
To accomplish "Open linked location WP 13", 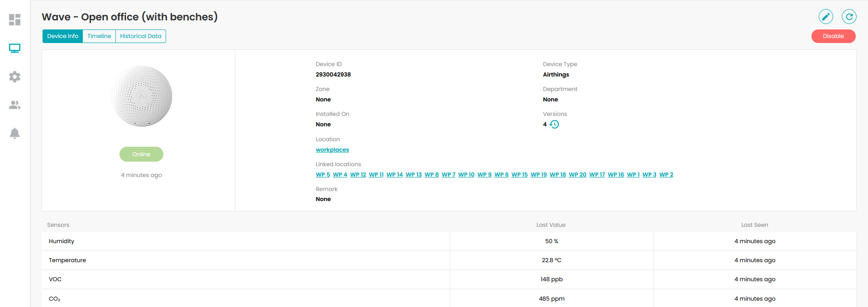I will (x=414, y=175).
